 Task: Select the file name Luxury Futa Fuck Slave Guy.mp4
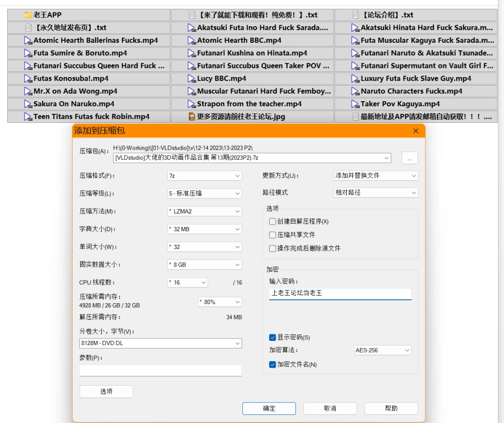[416, 79]
